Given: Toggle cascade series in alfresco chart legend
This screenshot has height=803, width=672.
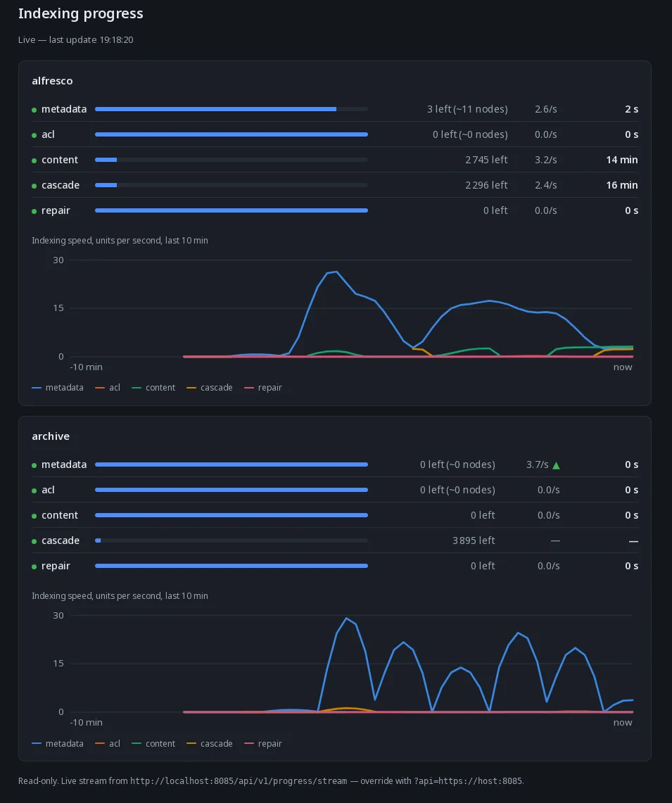Looking at the screenshot, I should coord(210,388).
